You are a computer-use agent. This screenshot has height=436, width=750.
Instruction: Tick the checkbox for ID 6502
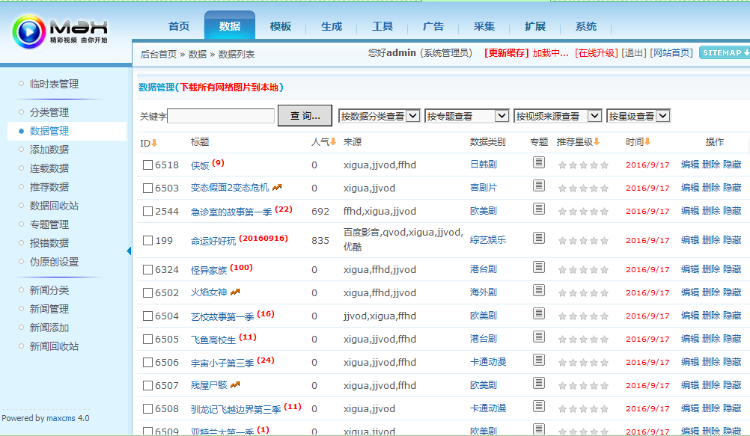tap(148, 293)
